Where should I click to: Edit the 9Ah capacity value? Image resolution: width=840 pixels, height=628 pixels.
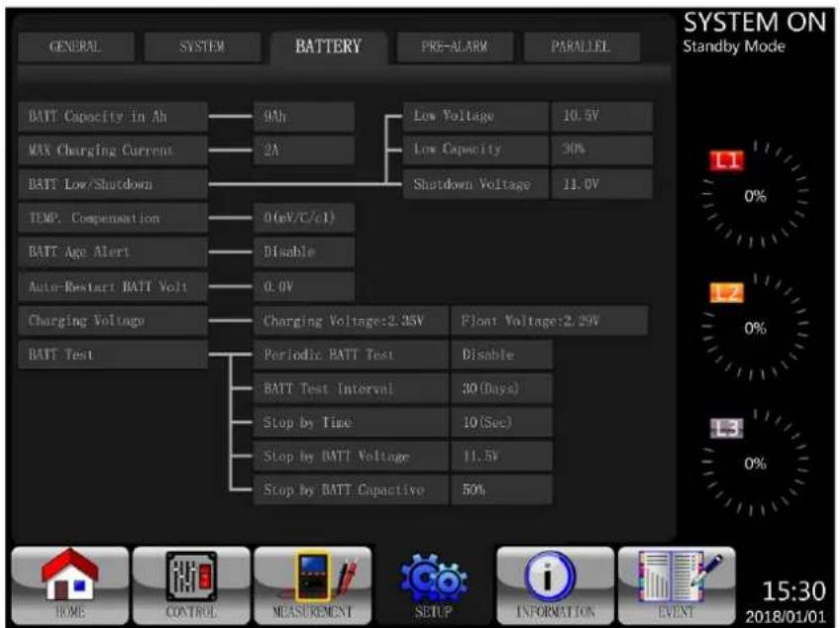(x=304, y=116)
